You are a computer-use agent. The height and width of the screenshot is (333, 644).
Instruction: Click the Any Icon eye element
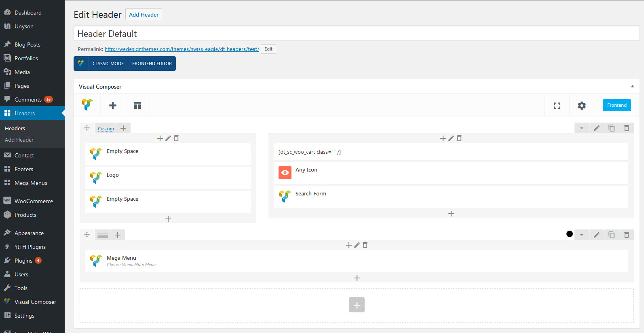[285, 173]
